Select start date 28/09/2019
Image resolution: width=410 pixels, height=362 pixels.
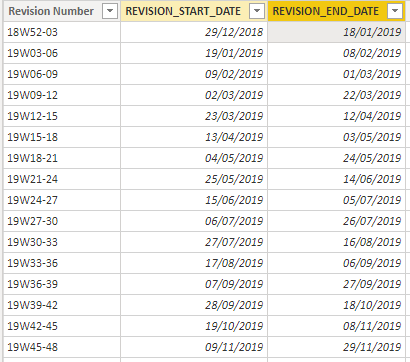click(x=194, y=305)
